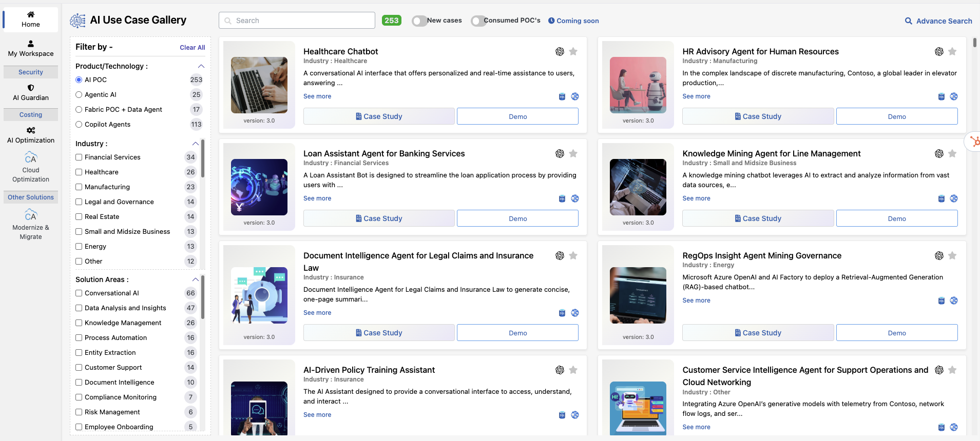Image resolution: width=980 pixels, height=441 pixels.
Task: Collapse the Product/Technology filter section
Action: (x=201, y=66)
